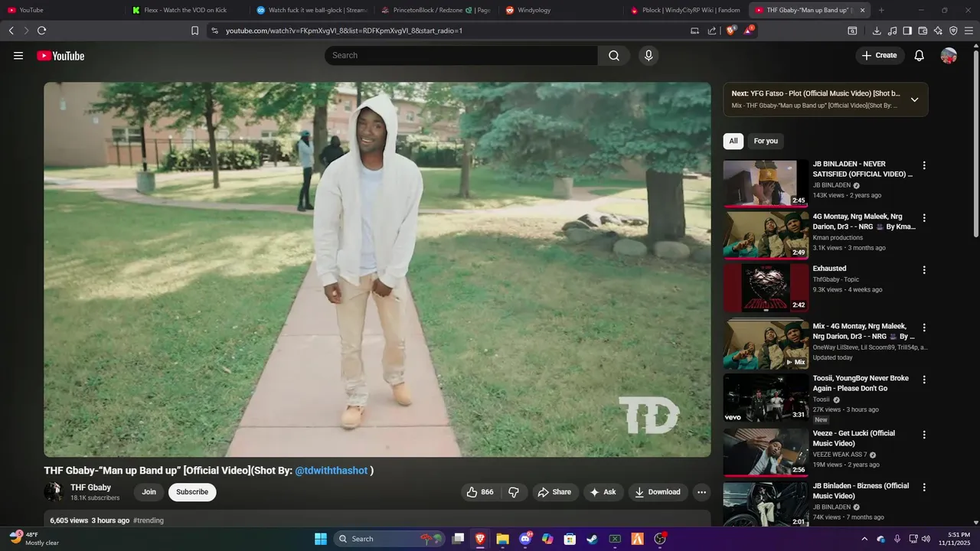Select the All filter chip
The image size is (980, 551).
click(x=733, y=141)
